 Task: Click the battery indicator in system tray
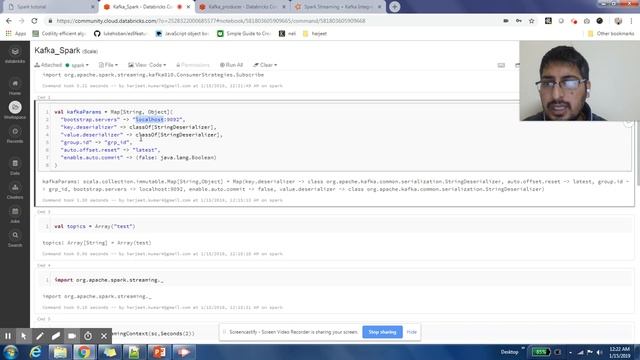pos(541,352)
